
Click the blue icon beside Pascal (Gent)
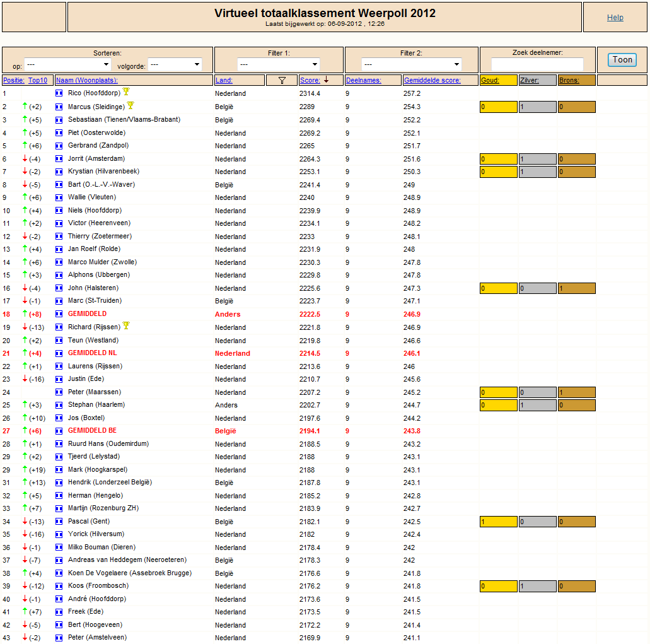click(59, 522)
